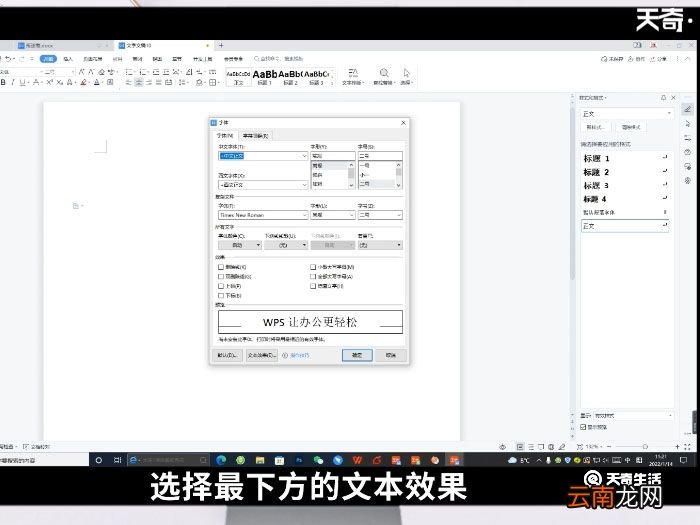700x525 pixels.
Task: Apply subscript from the ribbon
Action: click(x=59, y=82)
